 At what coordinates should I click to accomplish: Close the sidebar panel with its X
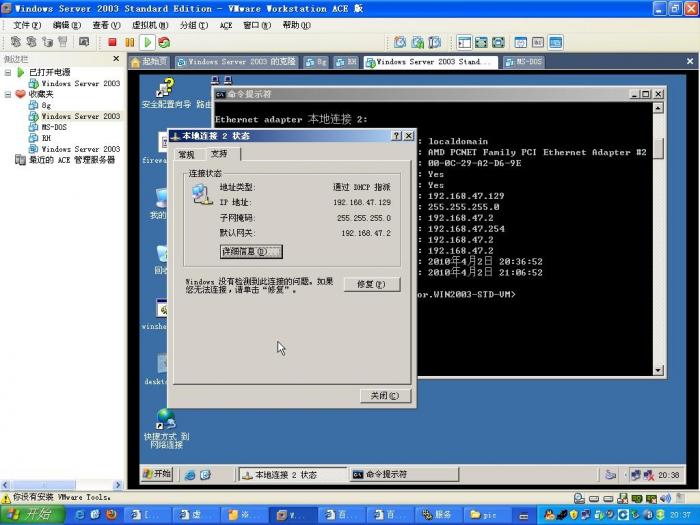point(116,58)
